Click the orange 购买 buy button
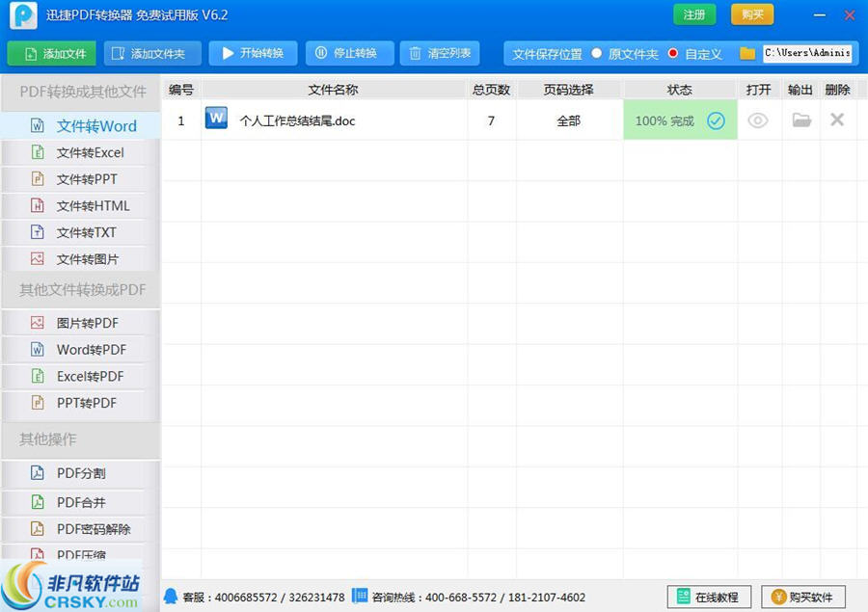The width and height of the screenshot is (868, 612). (x=752, y=14)
